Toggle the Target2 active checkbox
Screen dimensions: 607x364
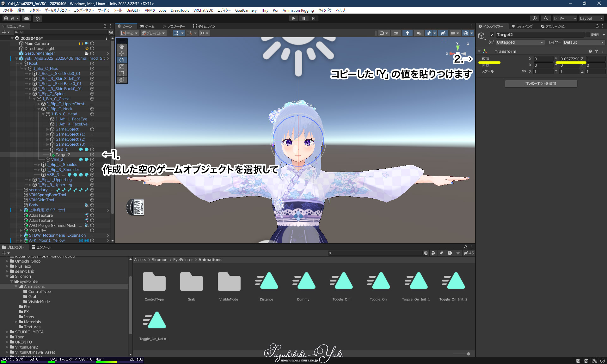tap(492, 35)
